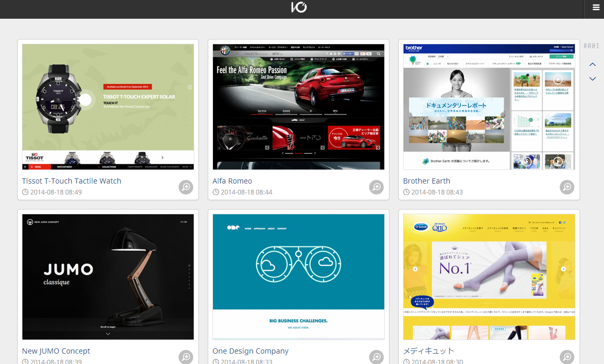
Task: Click the Alfa Romeo title link
Action: tap(232, 181)
